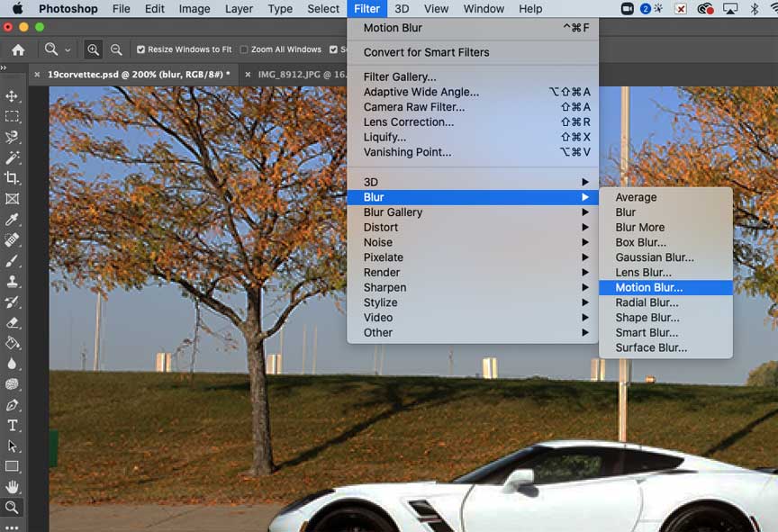The height and width of the screenshot is (532, 778).
Task: Expand the 3D filter submenu
Action: (473, 182)
